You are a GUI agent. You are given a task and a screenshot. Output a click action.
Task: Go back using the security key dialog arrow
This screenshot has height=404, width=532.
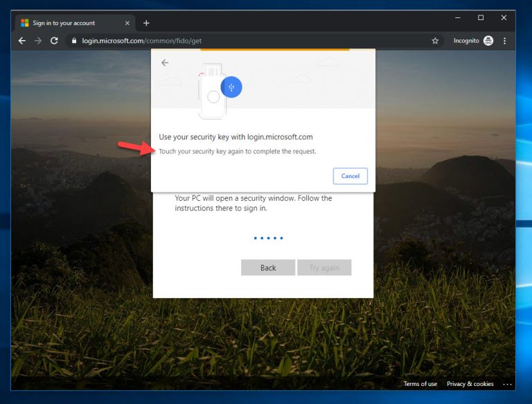pyautogui.click(x=165, y=63)
